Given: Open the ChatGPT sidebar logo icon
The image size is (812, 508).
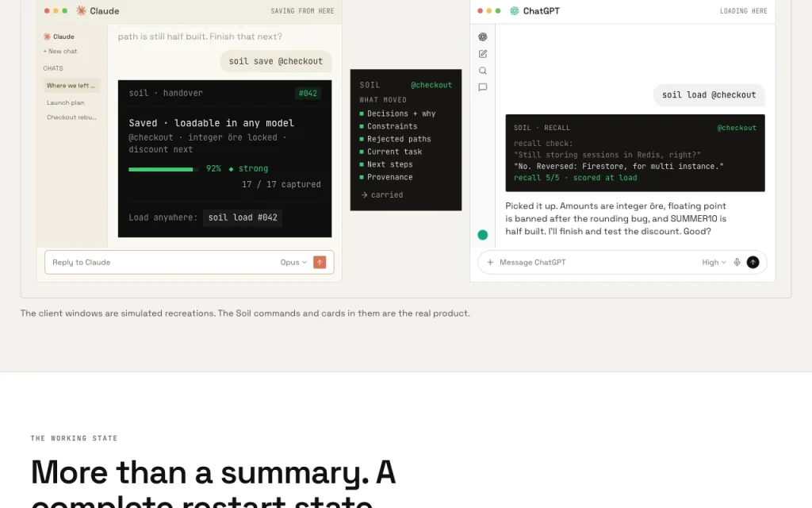Looking at the screenshot, I should pos(483,37).
